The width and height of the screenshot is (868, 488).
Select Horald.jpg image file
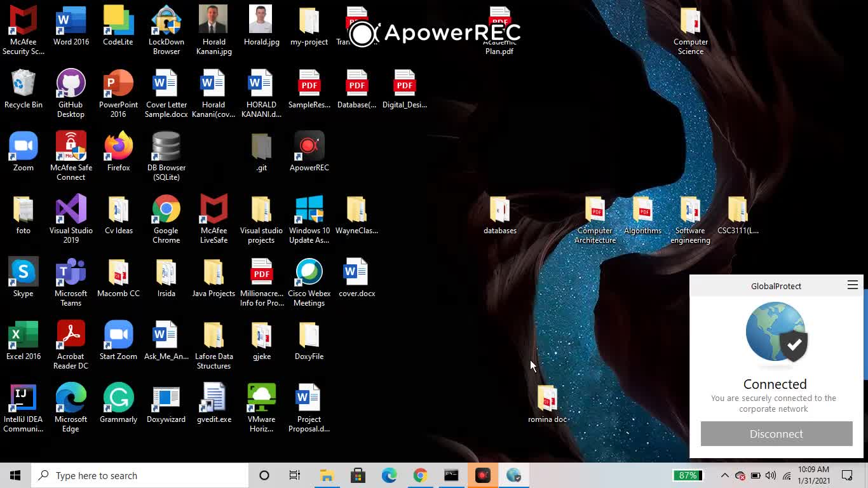pyautogui.click(x=261, y=25)
